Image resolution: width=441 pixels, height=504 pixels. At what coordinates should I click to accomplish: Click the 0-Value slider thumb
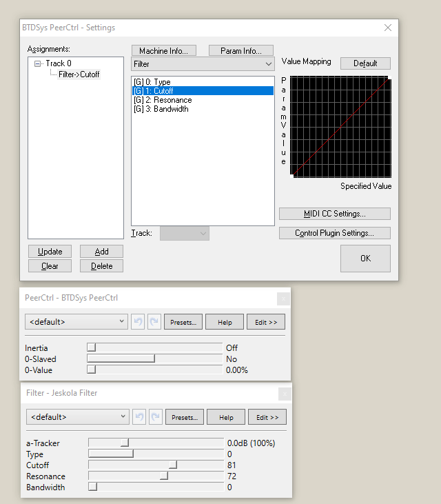(x=92, y=370)
